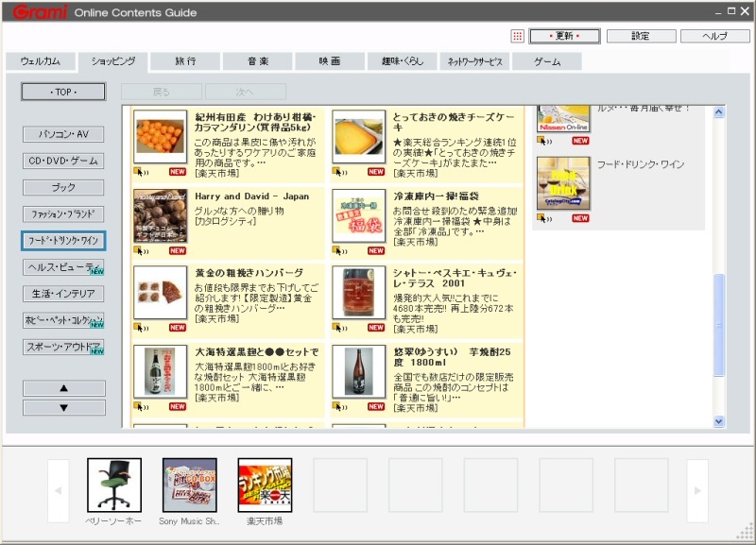Viewport: 756px width, 545px height.
Task: Open the Harry and David - Japan title
Action: (251, 196)
